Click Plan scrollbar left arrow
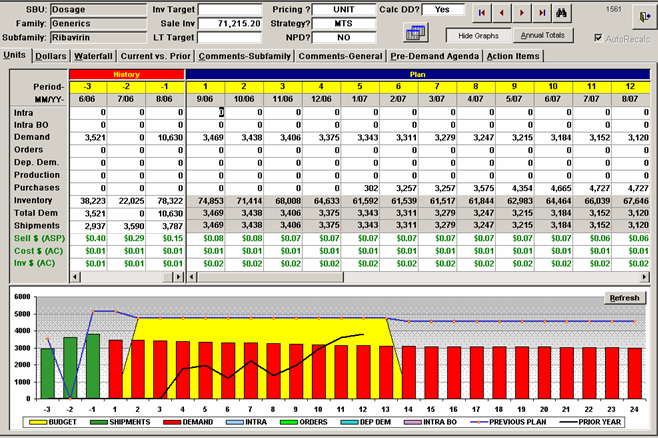Screen dimensions: 658x438 click(x=192, y=277)
